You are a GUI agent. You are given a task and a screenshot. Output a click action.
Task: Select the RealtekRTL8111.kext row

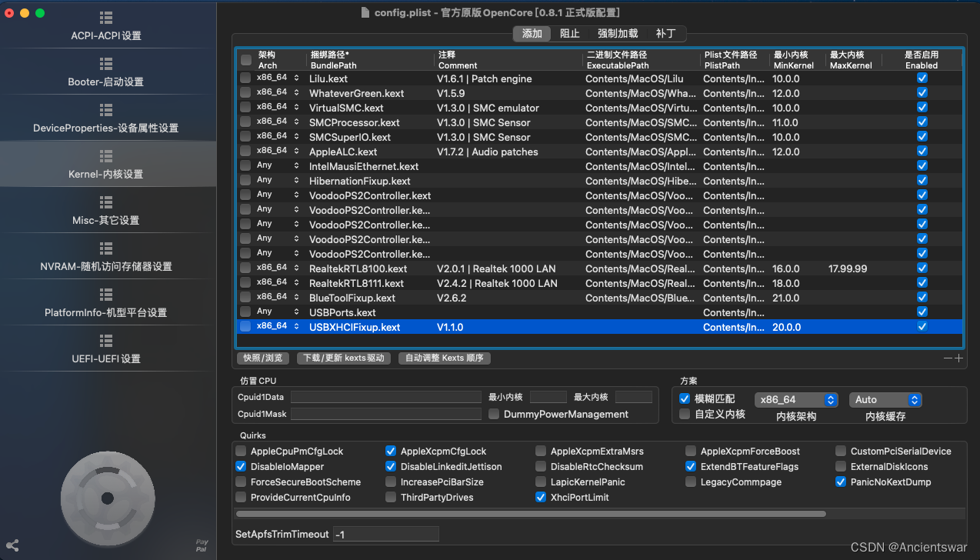[x=600, y=283]
